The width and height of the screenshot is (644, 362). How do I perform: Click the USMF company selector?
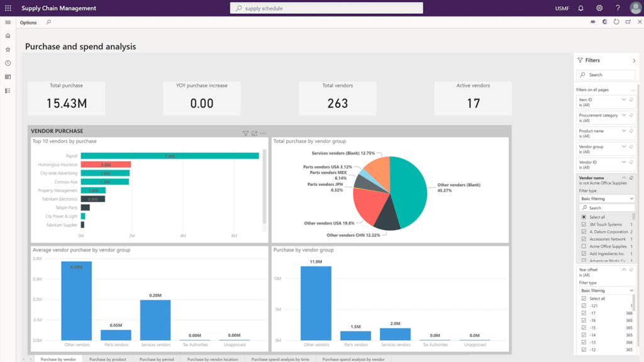562,8
